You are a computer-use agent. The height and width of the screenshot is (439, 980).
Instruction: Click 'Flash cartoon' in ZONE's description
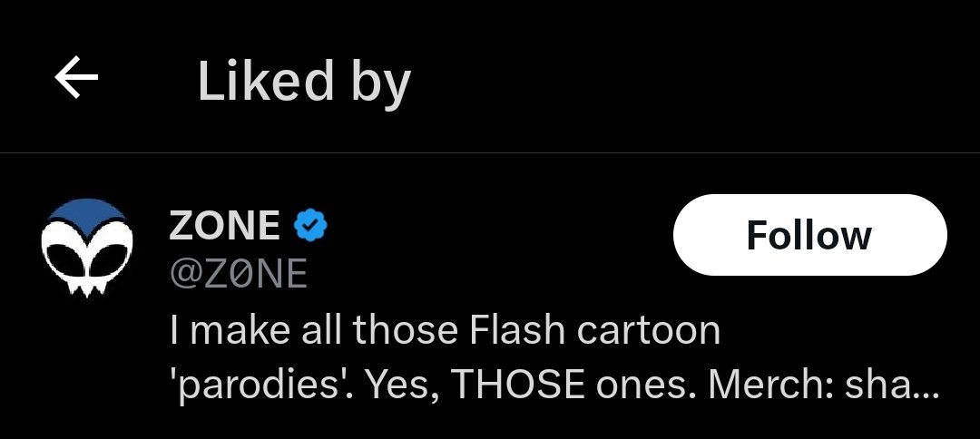(x=595, y=329)
